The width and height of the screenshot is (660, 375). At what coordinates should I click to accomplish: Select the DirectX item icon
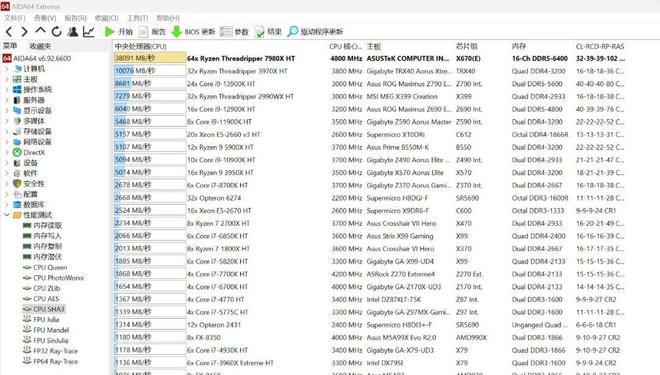[x=17, y=152]
